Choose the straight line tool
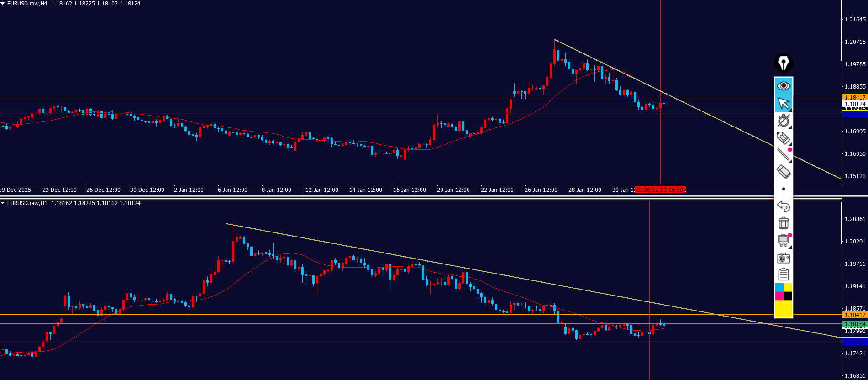The image size is (868, 380). (x=784, y=155)
